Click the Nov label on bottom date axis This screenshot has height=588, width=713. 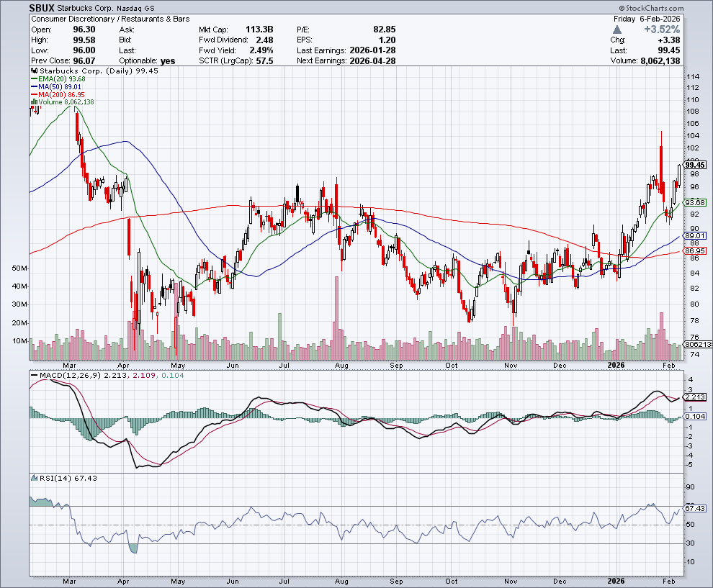511,582
